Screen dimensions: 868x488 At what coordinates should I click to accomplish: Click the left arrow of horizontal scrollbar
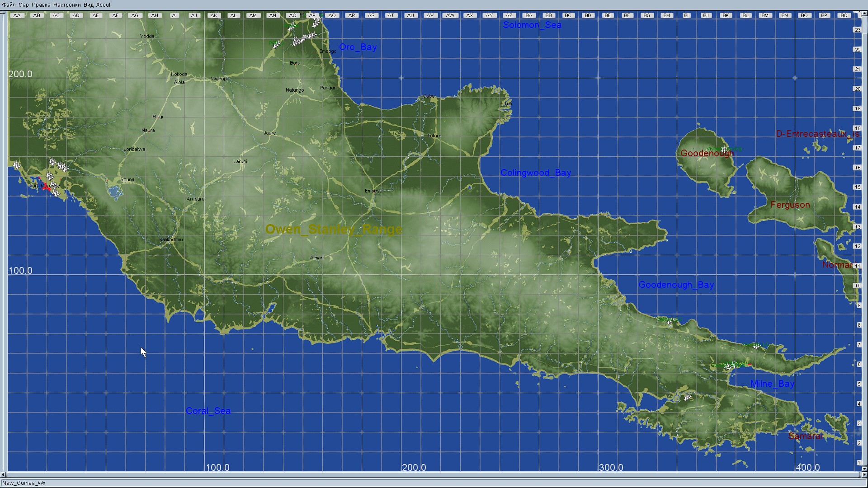tap(3, 475)
